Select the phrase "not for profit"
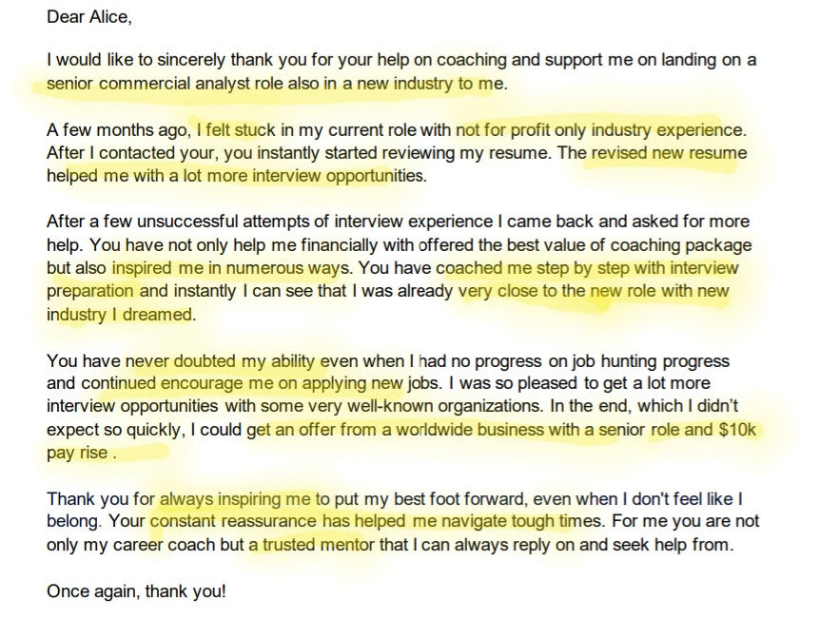Screen dimensions: 840x619 (x=504, y=129)
